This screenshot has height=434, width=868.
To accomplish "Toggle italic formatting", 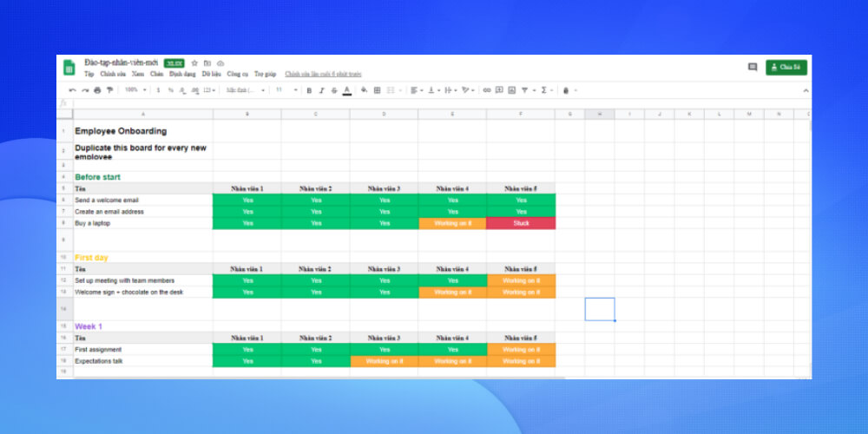I will [321, 90].
